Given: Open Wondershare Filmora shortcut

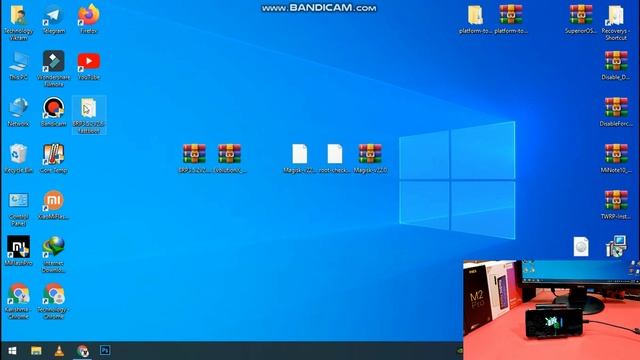Looking at the screenshot, I should click(x=53, y=69).
